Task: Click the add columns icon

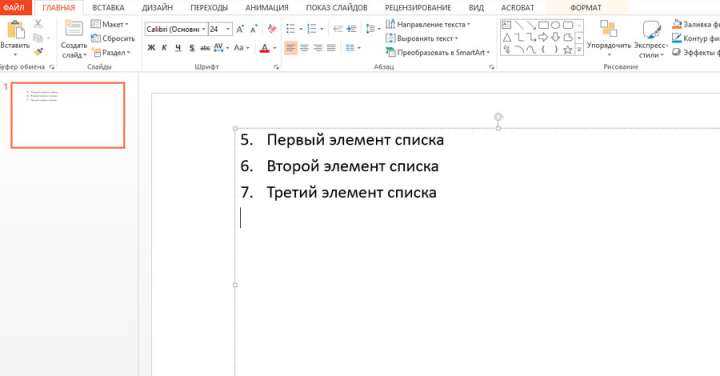Action: pos(350,48)
